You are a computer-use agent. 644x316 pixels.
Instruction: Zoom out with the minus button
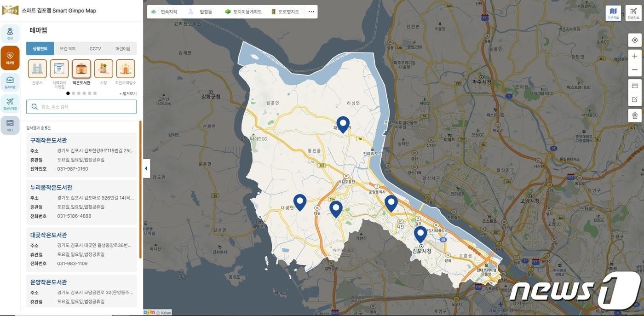point(635,70)
